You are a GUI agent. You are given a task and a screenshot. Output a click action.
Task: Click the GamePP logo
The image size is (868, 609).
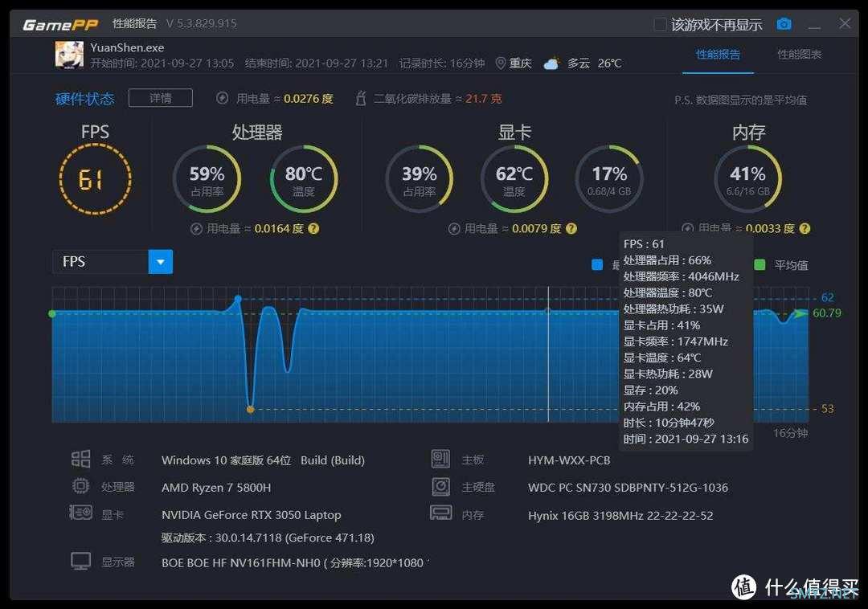coord(60,24)
